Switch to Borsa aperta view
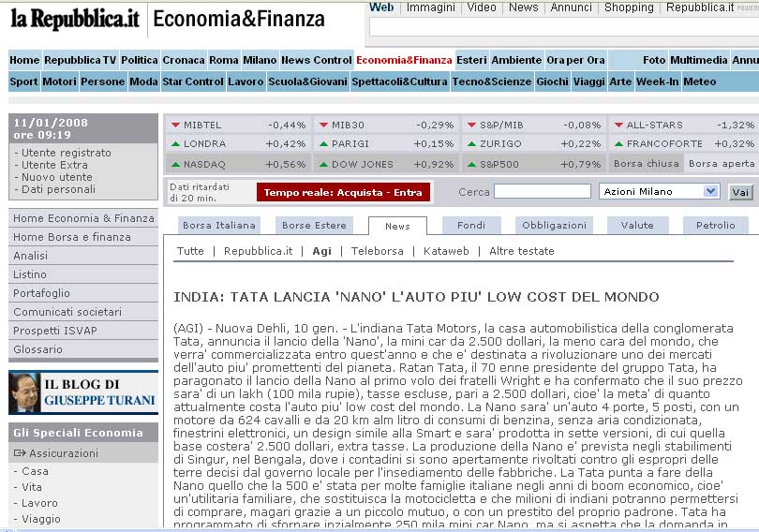The image size is (759, 532). click(721, 164)
